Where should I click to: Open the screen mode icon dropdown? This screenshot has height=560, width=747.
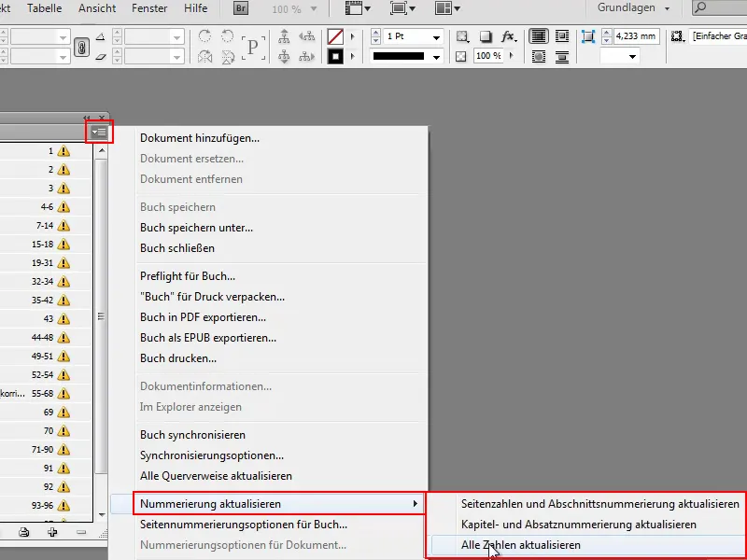click(402, 8)
